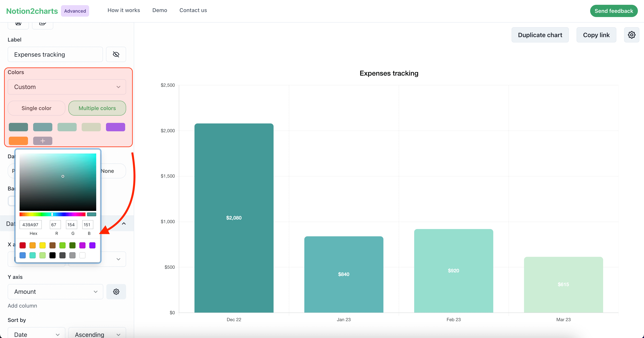Select the purple color swatch

116,127
